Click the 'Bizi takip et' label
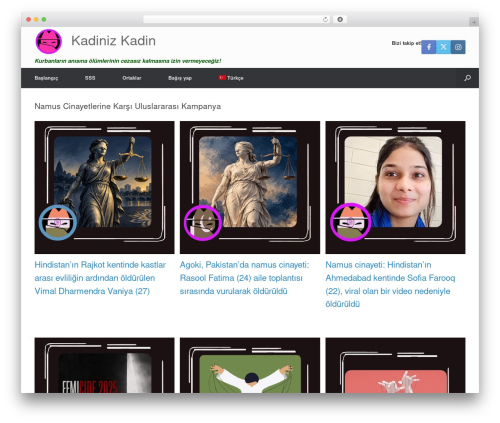Image resolution: width=500 pixels, height=423 pixels. [406, 43]
